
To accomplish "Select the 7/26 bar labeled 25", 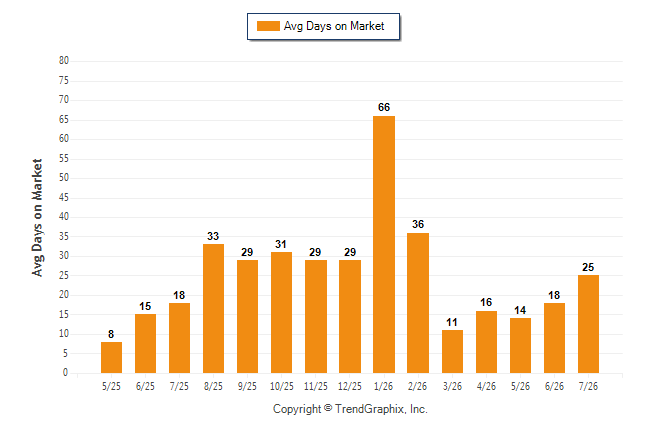I will click(x=588, y=324).
